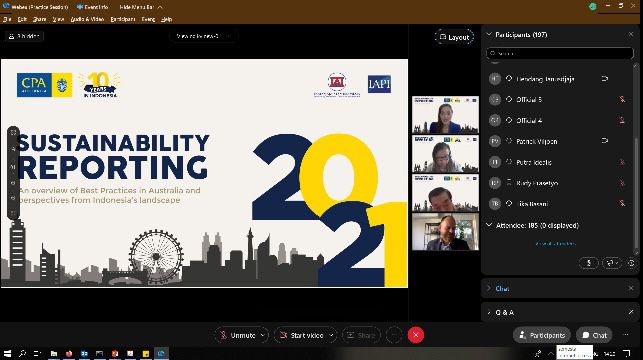Close the Chat panel
643x360 pixels.
(631, 288)
